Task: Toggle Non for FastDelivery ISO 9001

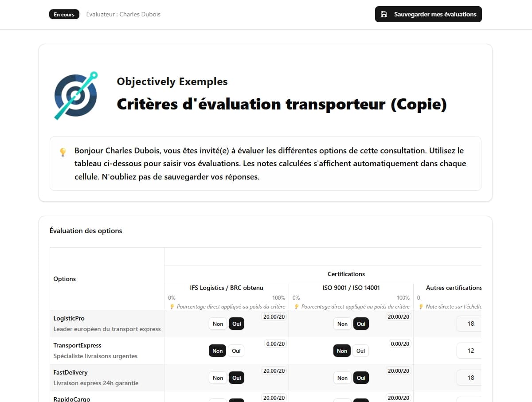Action: coord(342,378)
